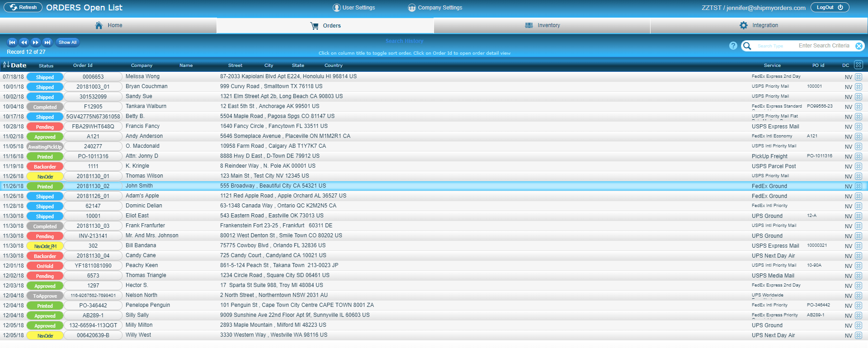
Task: Click the Orders shopping cart icon
Action: (314, 26)
